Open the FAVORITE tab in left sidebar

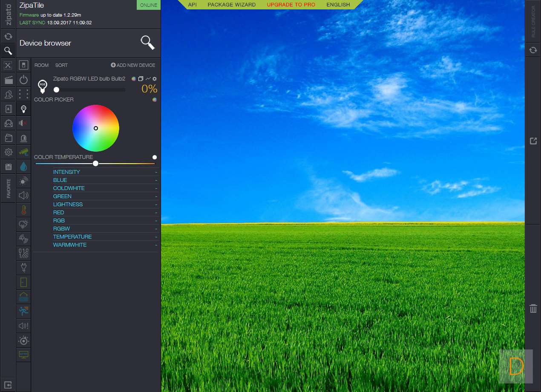point(8,189)
